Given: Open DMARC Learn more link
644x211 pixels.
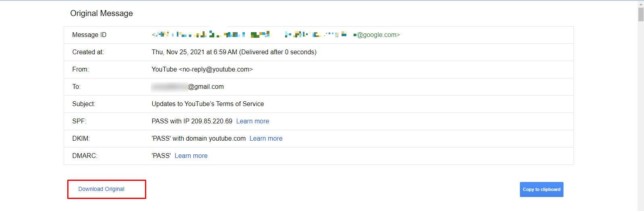Looking at the screenshot, I should (x=191, y=156).
